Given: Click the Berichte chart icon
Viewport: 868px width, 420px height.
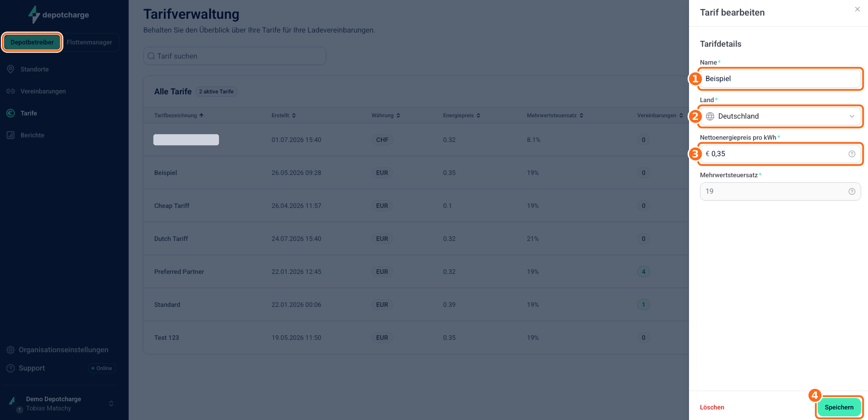Looking at the screenshot, I should tap(11, 135).
